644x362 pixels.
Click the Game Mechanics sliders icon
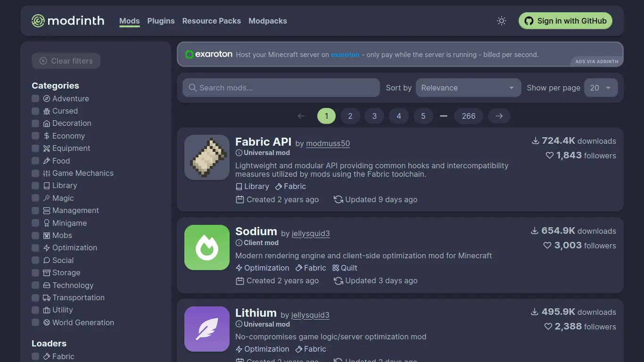(x=47, y=173)
